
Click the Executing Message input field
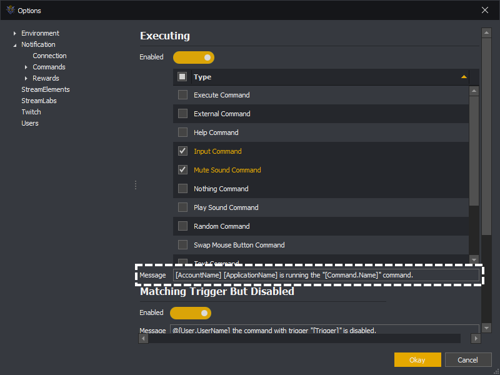326,275
